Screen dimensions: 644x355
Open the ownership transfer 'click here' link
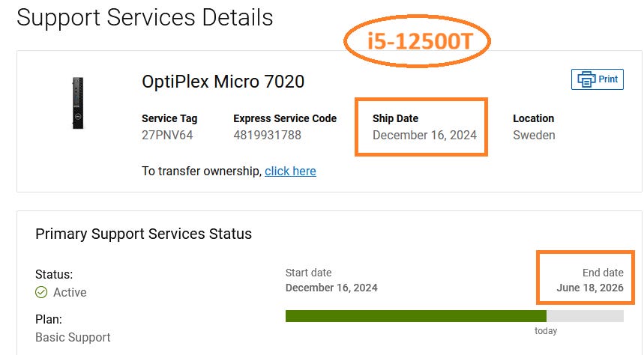click(x=290, y=171)
